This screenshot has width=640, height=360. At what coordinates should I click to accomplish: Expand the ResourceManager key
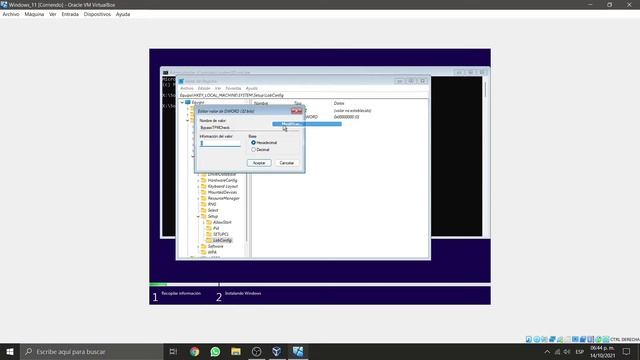click(x=198, y=198)
